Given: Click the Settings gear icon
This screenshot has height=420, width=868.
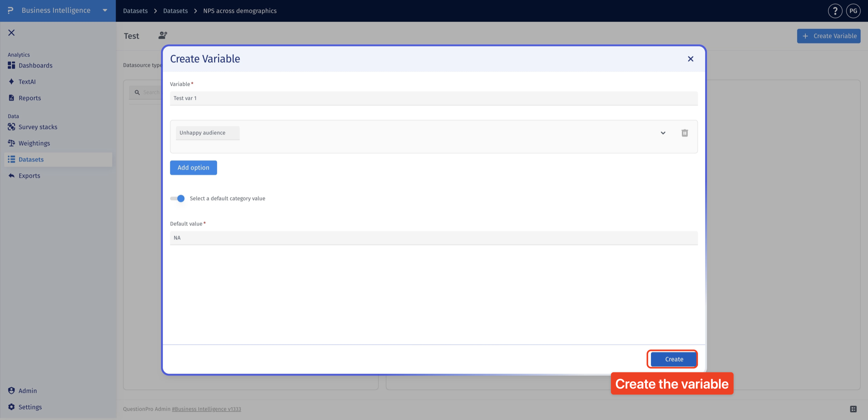Looking at the screenshot, I should pos(11,407).
